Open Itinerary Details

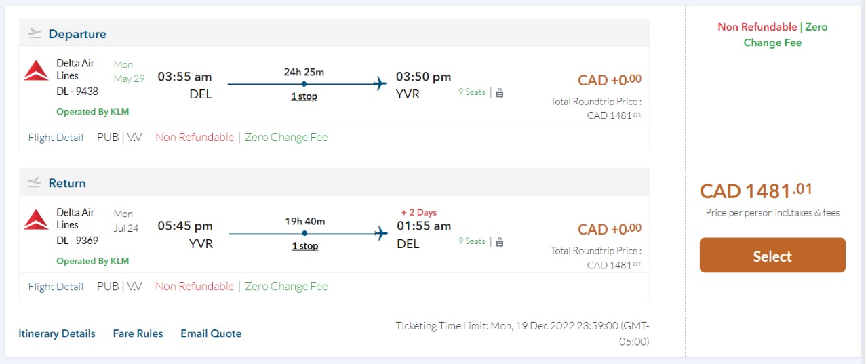tap(57, 333)
